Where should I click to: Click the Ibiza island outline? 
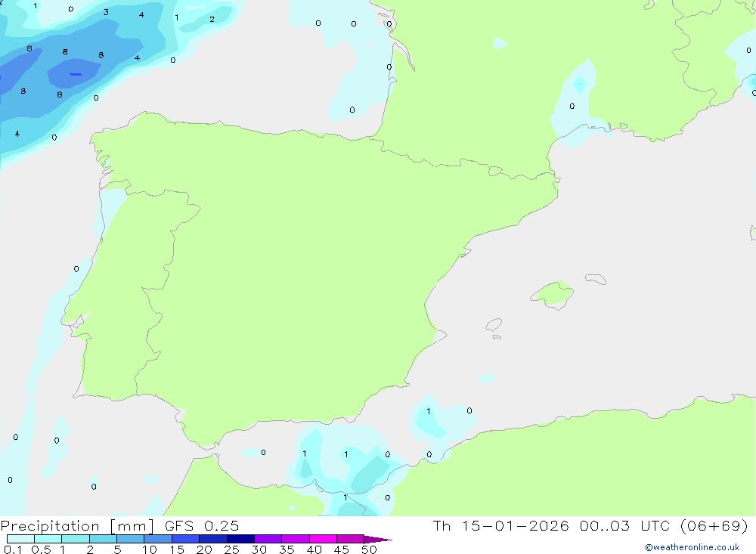click(x=494, y=324)
